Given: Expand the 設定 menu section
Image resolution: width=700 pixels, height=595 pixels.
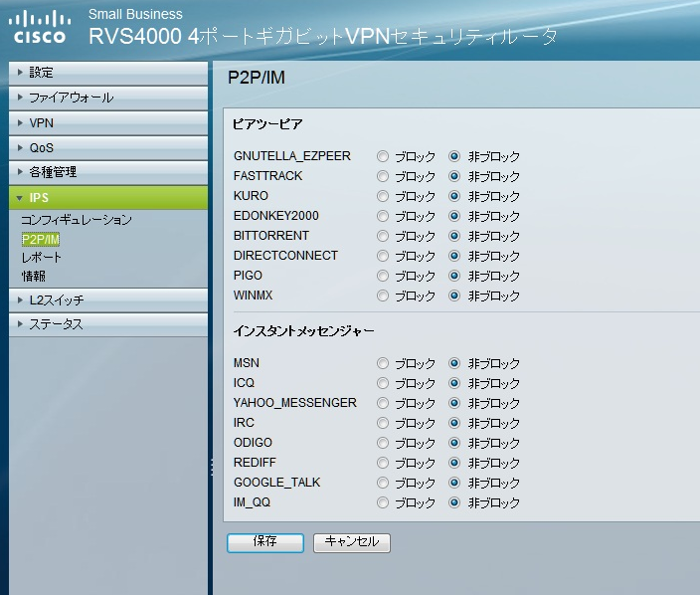Looking at the screenshot, I should click(x=108, y=73).
